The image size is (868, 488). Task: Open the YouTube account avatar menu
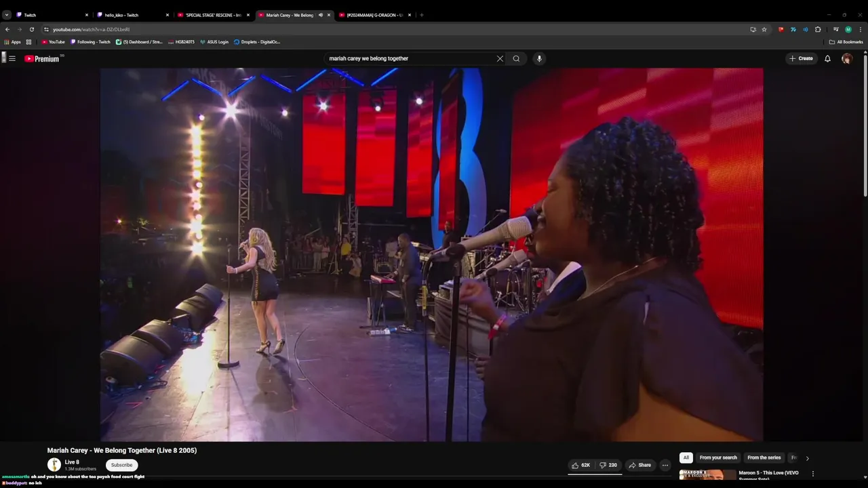(846, 58)
